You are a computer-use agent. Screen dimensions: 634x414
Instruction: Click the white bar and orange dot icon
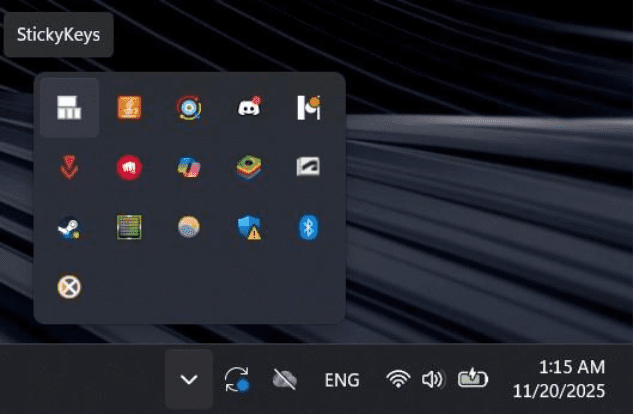point(309,108)
